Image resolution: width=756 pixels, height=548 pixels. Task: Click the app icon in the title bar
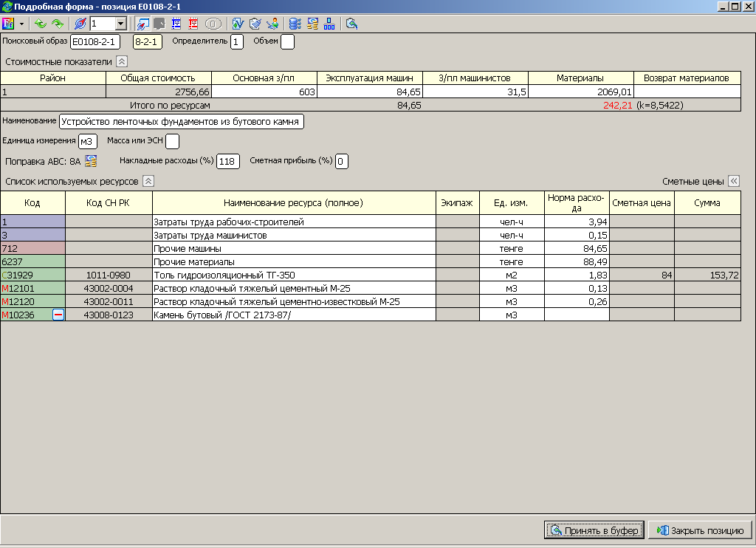click(7, 7)
